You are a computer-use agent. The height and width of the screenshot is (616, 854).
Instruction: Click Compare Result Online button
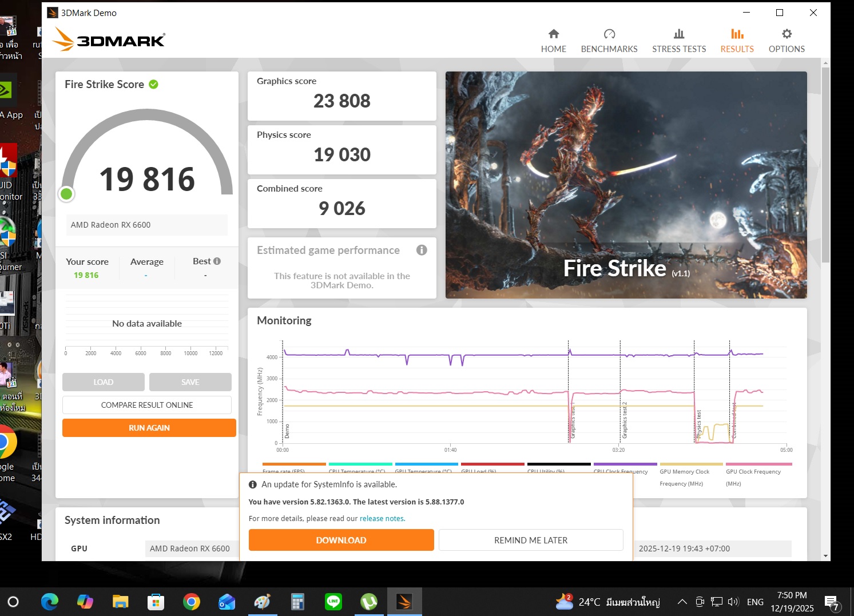pos(147,405)
